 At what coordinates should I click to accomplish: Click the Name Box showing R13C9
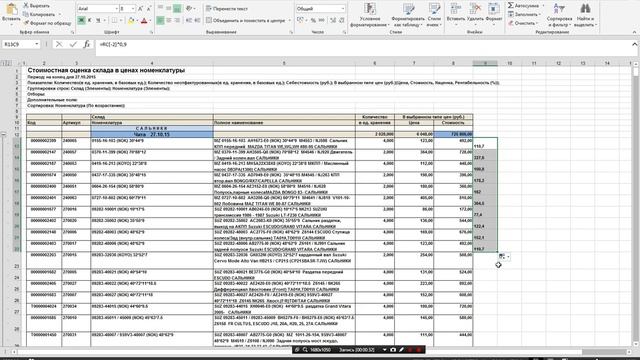click(20, 44)
